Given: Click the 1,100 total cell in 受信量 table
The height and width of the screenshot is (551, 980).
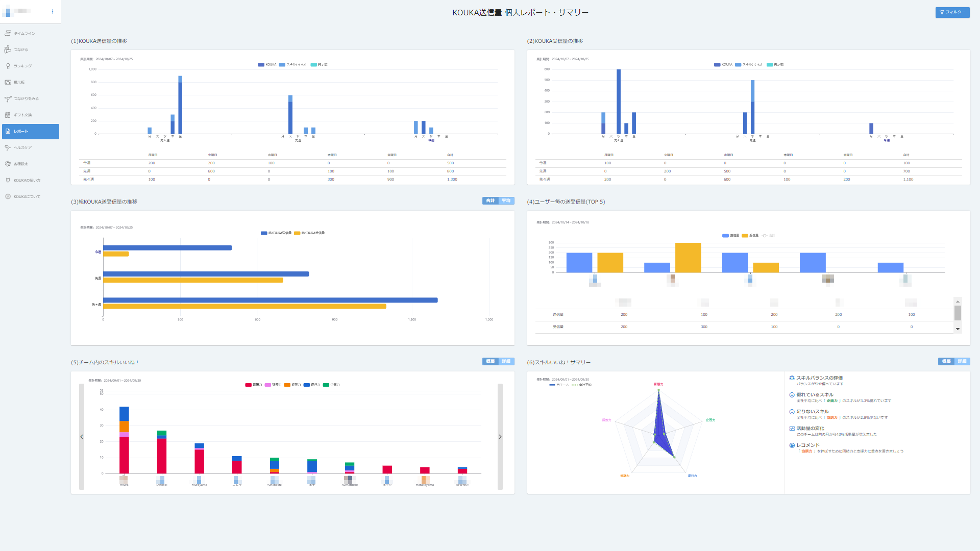Looking at the screenshot, I should click(908, 180).
